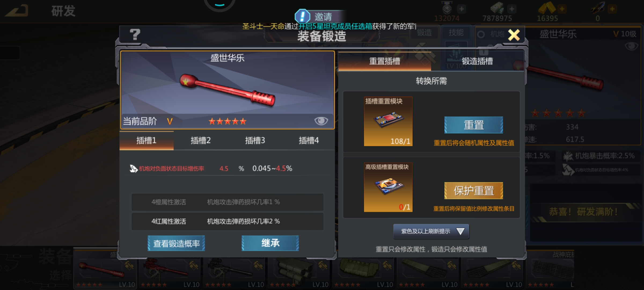Click the 高级插槽重置模块 item icon
Image resolution: width=644 pixels, height=290 pixels.
(x=388, y=187)
